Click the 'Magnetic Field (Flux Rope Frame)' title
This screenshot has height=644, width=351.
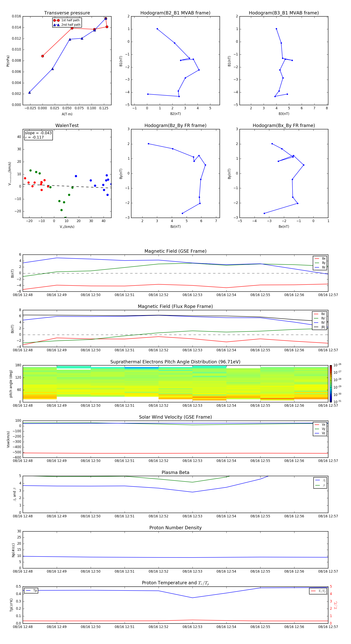175,307
